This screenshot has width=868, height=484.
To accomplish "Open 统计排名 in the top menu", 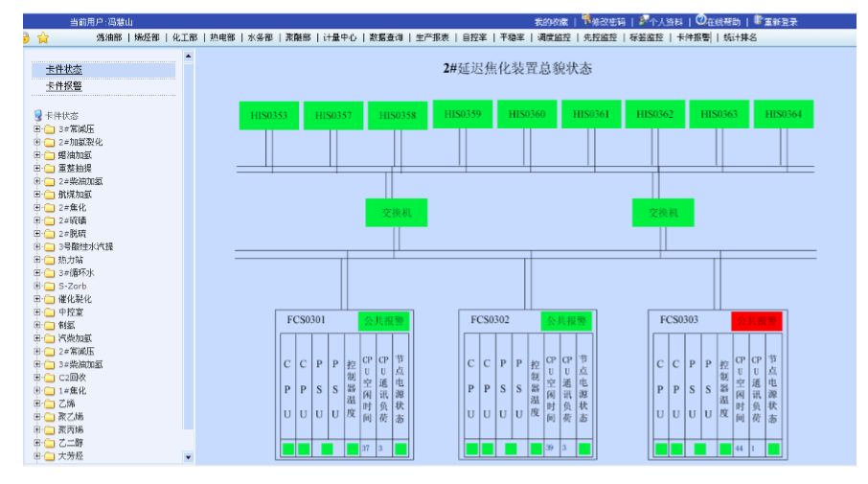I will pos(741,37).
